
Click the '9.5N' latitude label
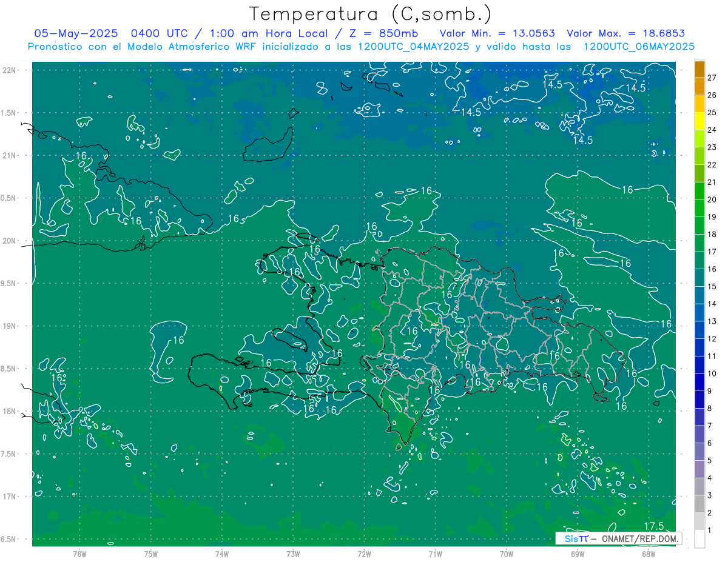pos(9,283)
